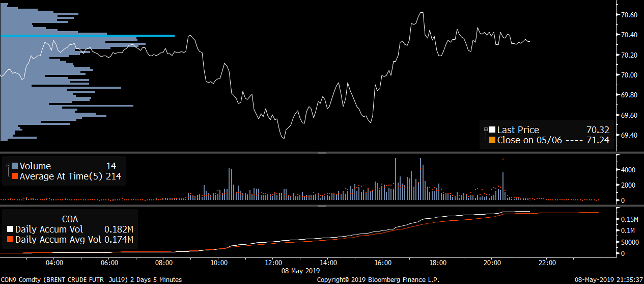Click the 69.60 price axis label

[x=629, y=115]
